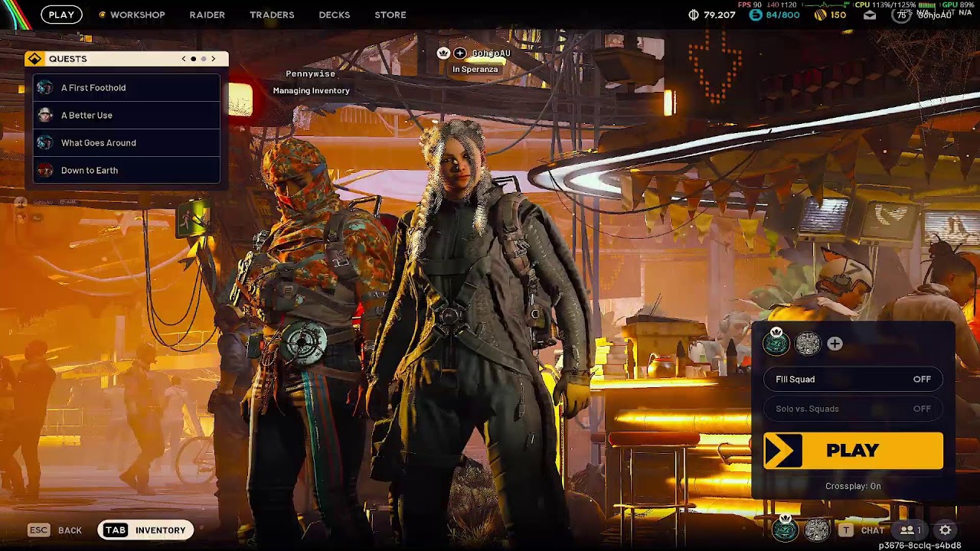The width and height of the screenshot is (980, 551).
Task: Click the leader avatar in the bottom bar
Action: [x=785, y=528]
